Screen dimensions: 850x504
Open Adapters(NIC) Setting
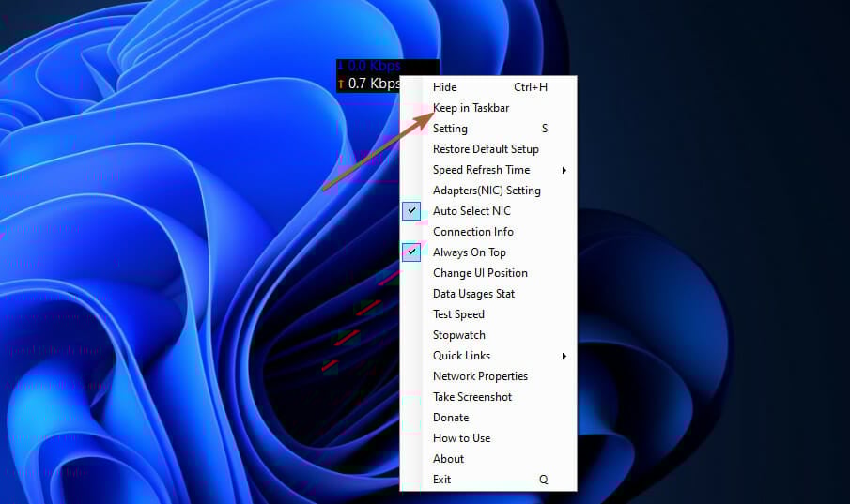pos(487,191)
